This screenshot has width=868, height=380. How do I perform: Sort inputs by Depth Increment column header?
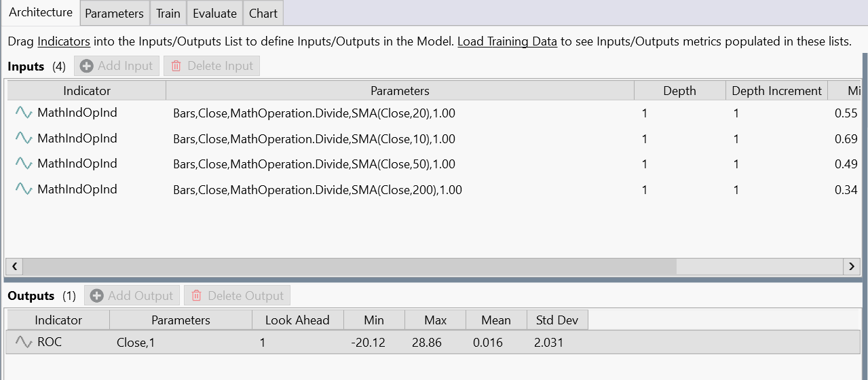tap(776, 91)
